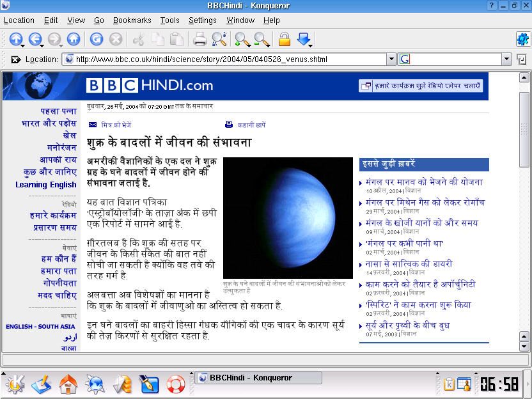Click the animated KDE gear icon
This screenshot has width=532, height=399.
click(523, 39)
